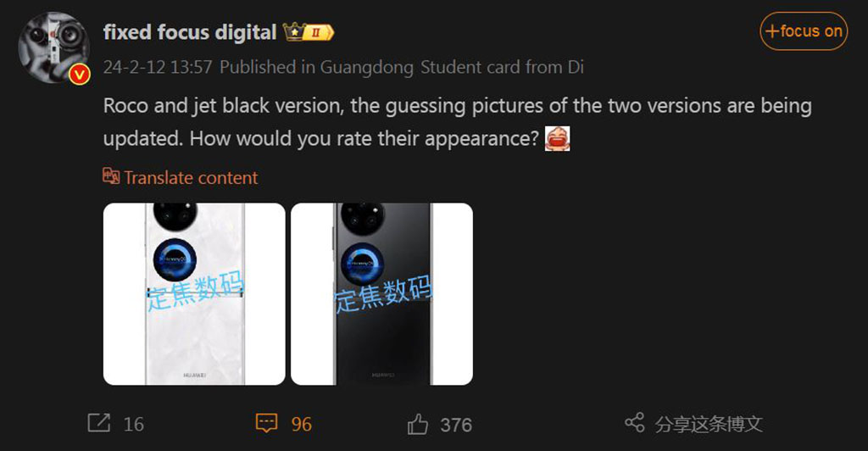Follow the account with +focus on

(804, 31)
